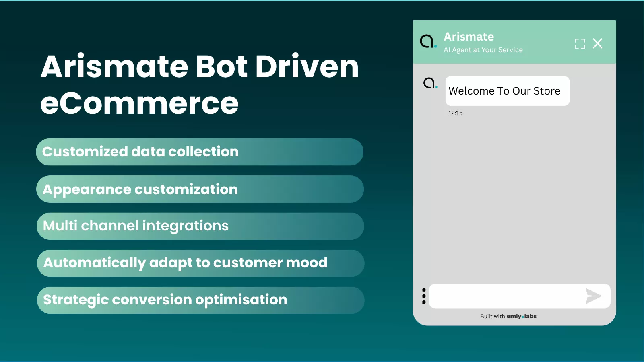
Task: Click the Arismate logo in chat header
Action: 428,41
